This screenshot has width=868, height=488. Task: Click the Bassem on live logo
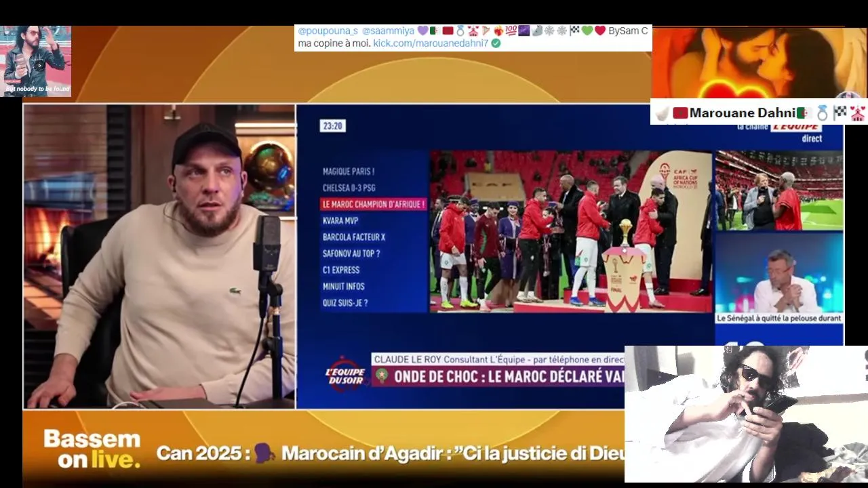click(92, 449)
